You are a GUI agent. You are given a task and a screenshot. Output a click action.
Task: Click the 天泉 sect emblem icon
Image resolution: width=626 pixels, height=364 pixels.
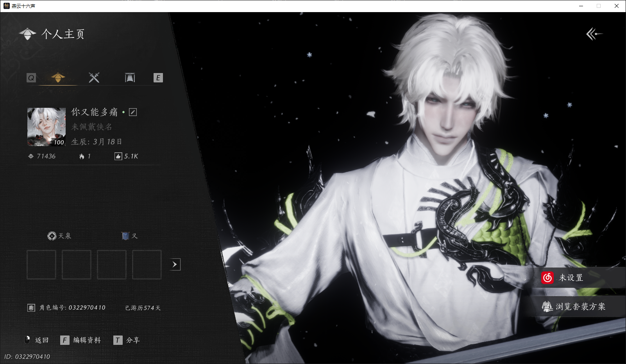point(52,236)
